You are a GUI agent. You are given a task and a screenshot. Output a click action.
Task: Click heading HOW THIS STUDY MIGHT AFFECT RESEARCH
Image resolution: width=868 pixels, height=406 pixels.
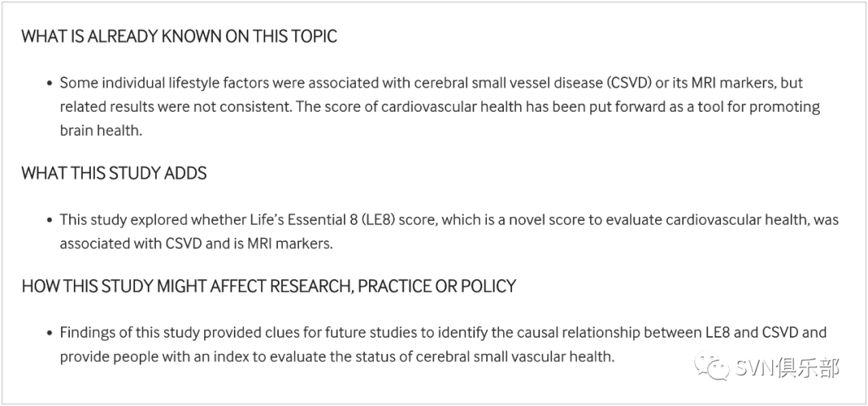coord(269,285)
